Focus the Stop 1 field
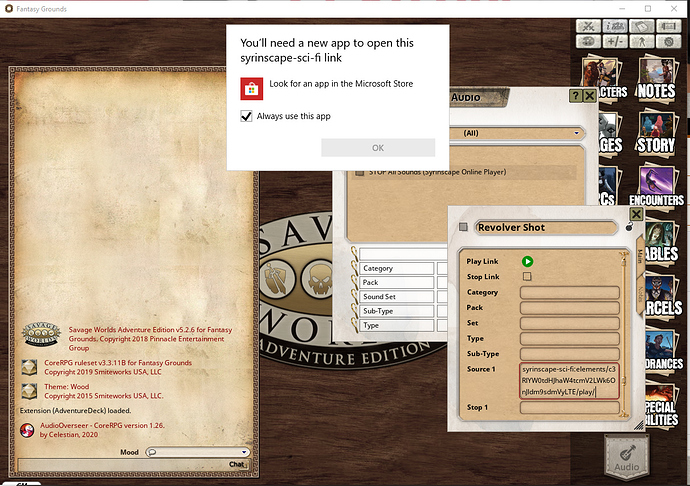Screen dimensions: 690x486 570,408
